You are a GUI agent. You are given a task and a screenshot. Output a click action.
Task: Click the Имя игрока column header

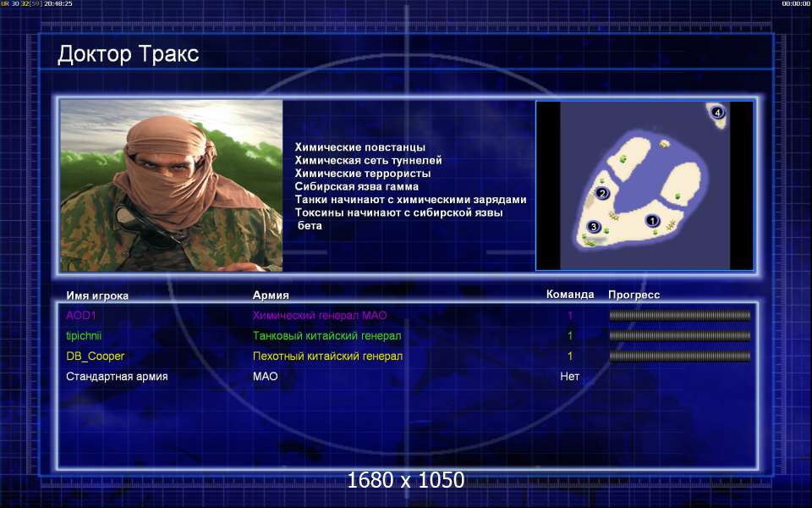(x=97, y=295)
